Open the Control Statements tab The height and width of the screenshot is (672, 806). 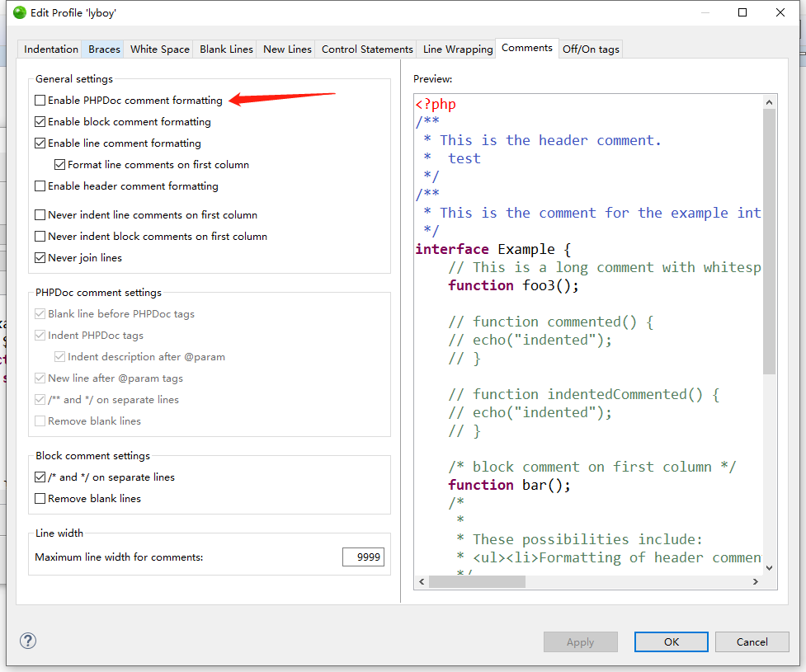[x=367, y=49]
